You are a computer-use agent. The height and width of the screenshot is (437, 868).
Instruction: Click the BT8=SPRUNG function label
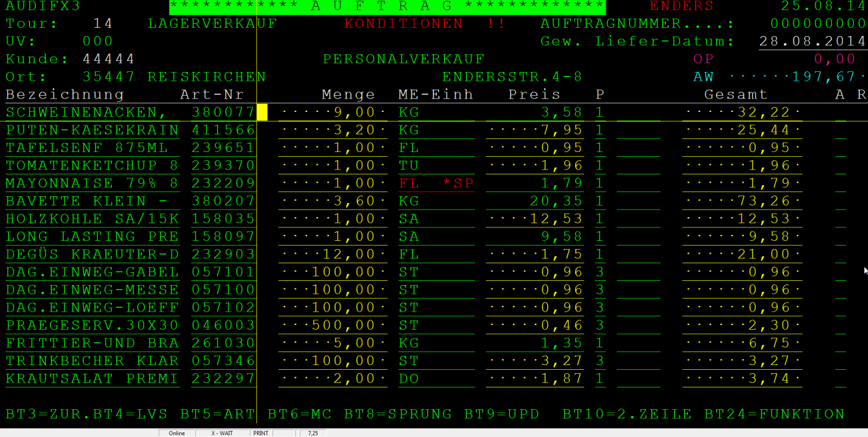397,414
